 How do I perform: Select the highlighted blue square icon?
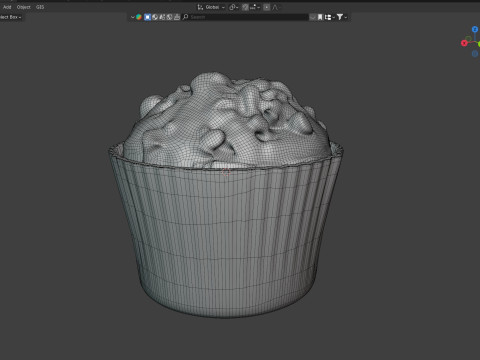[147, 17]
